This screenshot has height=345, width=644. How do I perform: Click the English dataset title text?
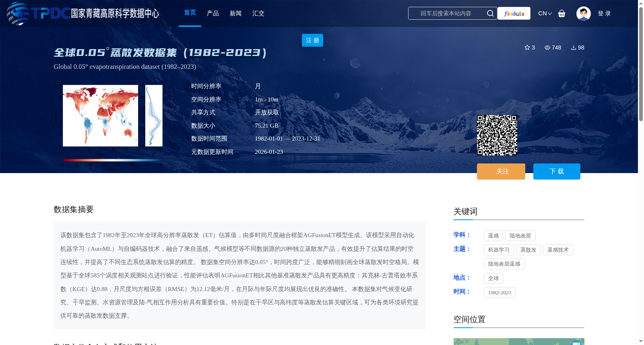click(x=125, y=67)
